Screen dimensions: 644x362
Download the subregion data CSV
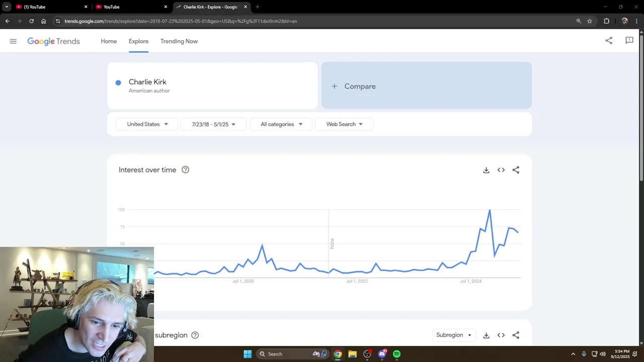point(486,335)
